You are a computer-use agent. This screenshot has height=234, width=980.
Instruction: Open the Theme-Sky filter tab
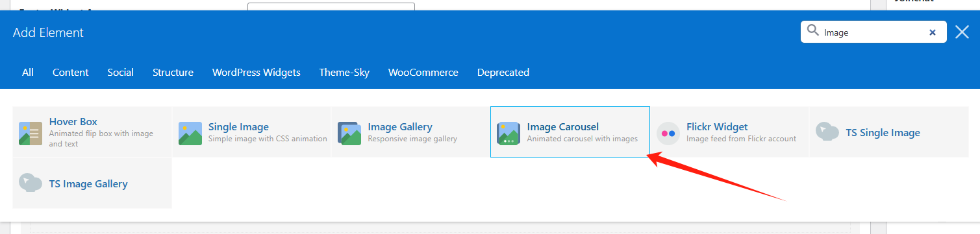[x=344, y=73]
